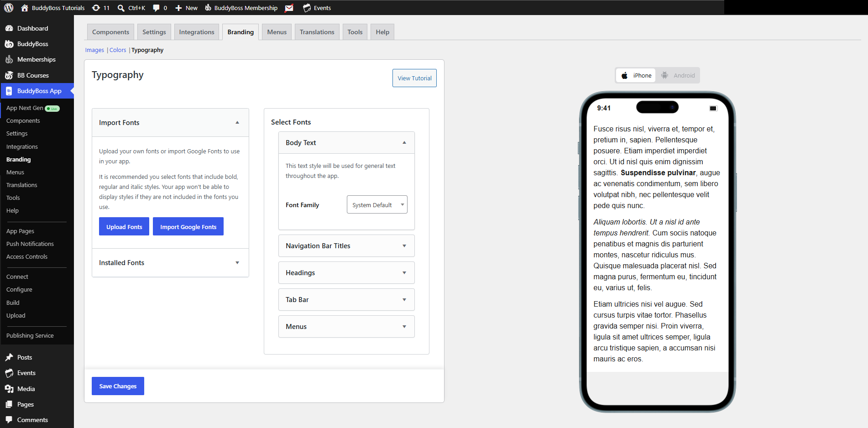The width and height of the screenshot is (868, 428).
Task: Switch to the Components tab
Action: (110, 32)
